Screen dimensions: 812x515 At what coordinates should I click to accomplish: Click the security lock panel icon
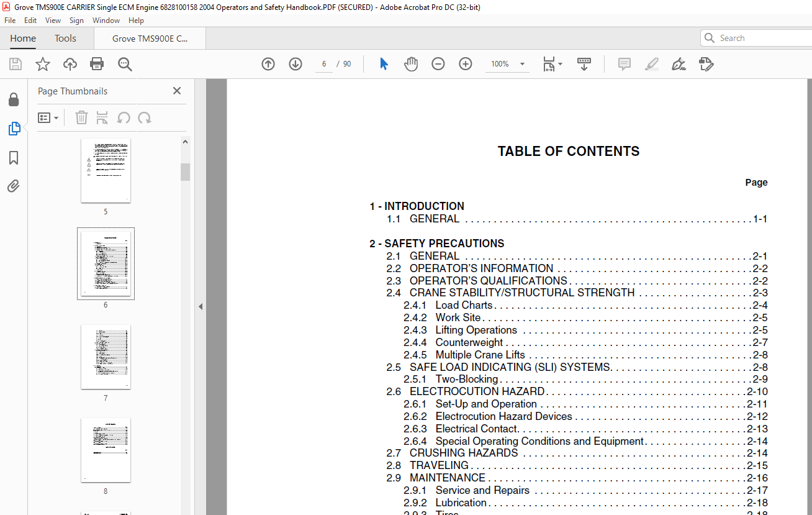click(14, 100)
